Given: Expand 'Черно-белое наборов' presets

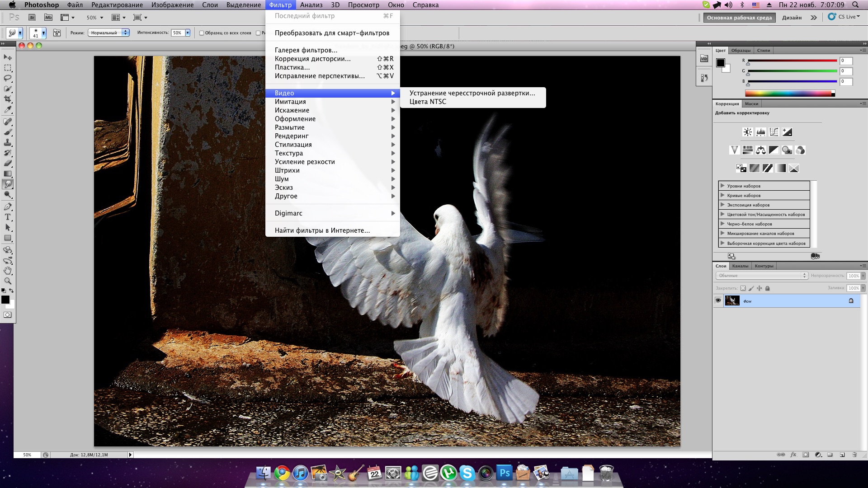Looking at the screenshot, I should click(722, 224).
